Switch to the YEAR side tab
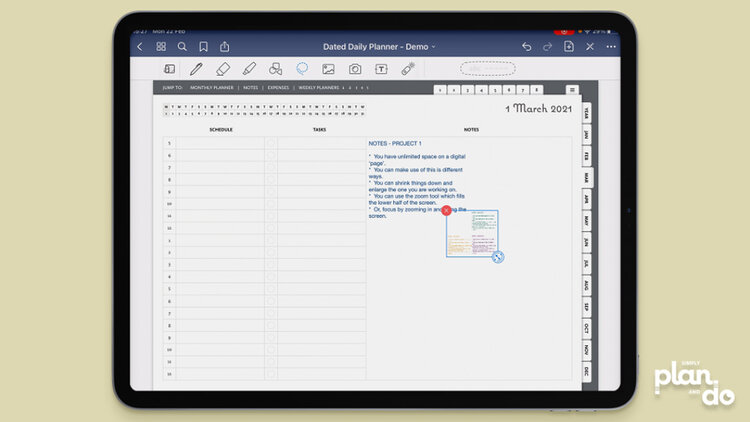This screenshot has width=750, height=422. click(x=586, y=113)
